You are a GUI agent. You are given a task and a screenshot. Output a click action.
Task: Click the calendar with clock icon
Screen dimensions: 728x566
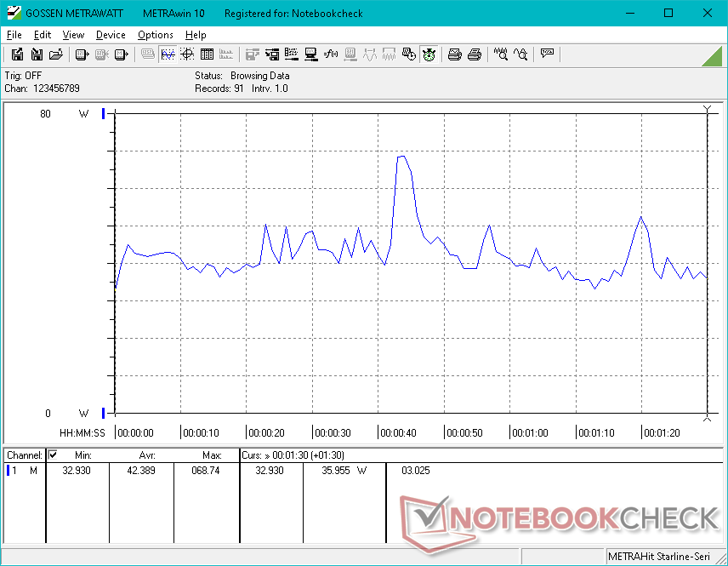(408, 54)
